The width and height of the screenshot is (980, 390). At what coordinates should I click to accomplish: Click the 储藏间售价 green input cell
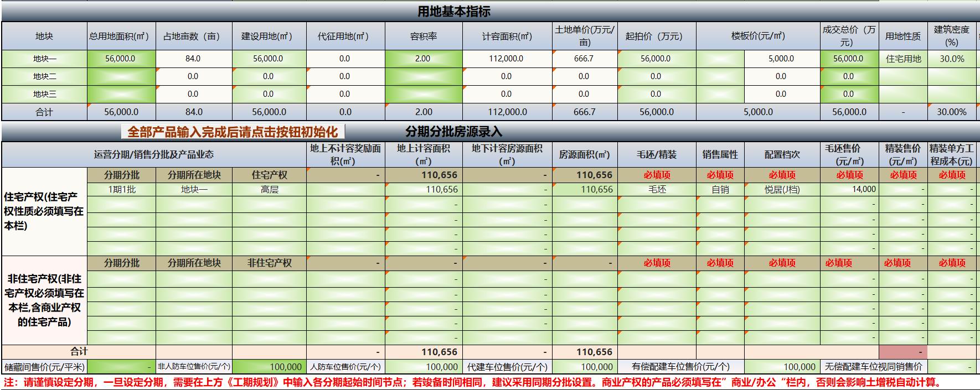point(121,367)
